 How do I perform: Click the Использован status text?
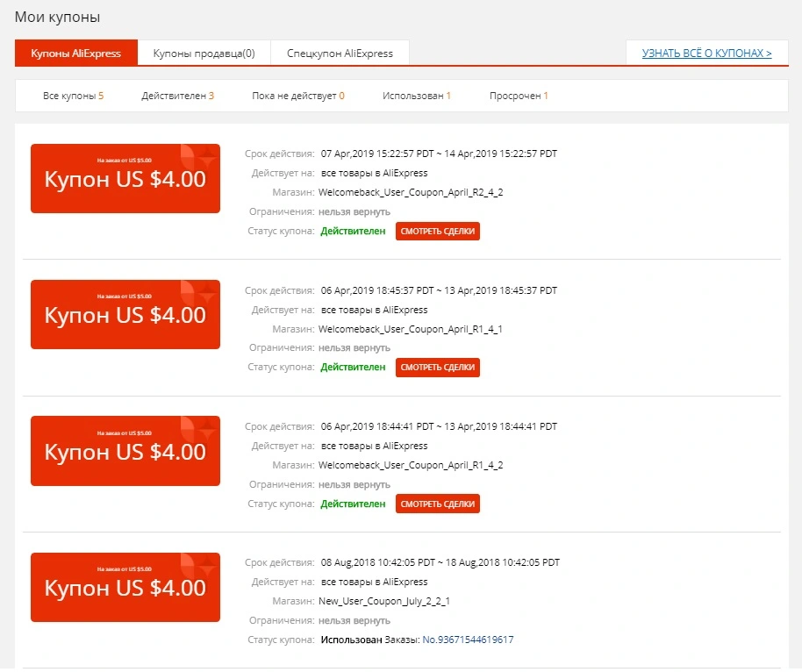point(351,640)
